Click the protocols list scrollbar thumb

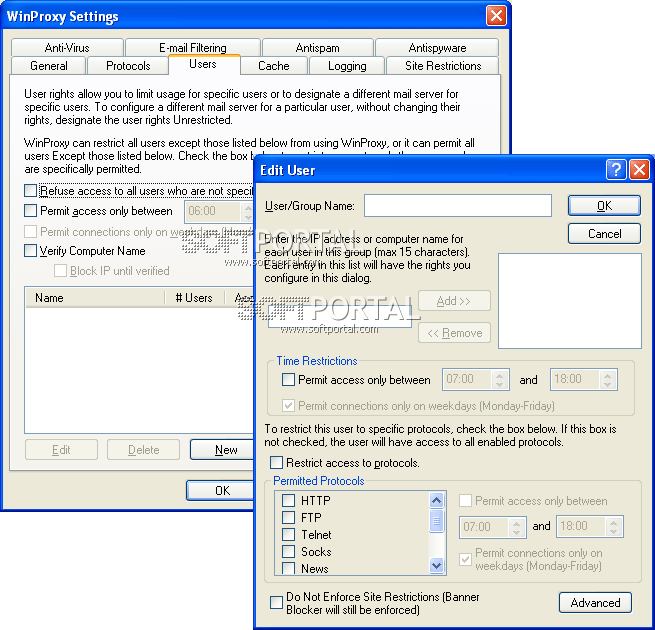pyautogui.click(x=437, y=521)
